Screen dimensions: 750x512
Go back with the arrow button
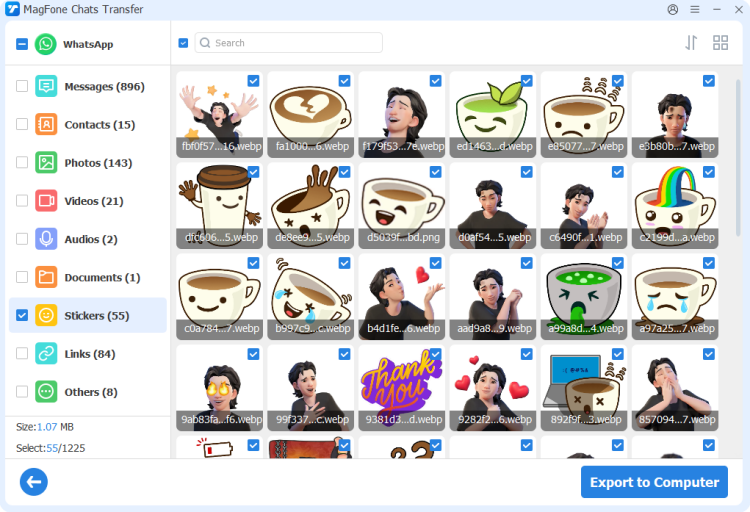(33, 482)
